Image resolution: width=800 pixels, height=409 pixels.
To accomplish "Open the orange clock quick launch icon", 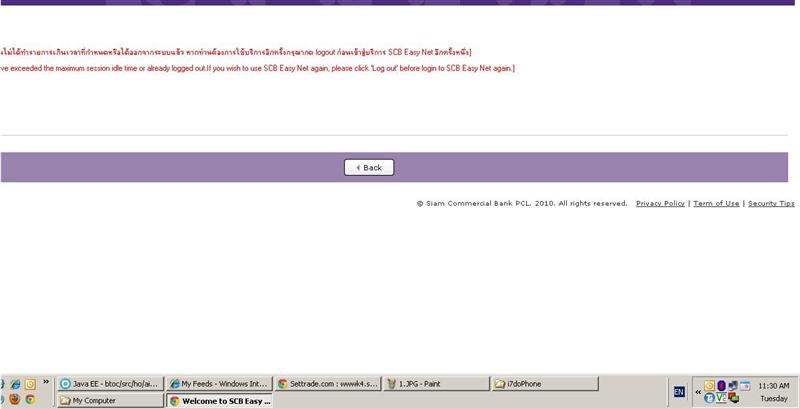I will [x=30, y=384].
